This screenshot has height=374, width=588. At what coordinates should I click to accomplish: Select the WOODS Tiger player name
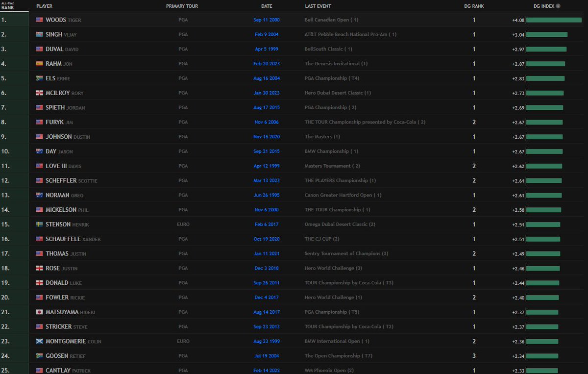click(63, 20)
